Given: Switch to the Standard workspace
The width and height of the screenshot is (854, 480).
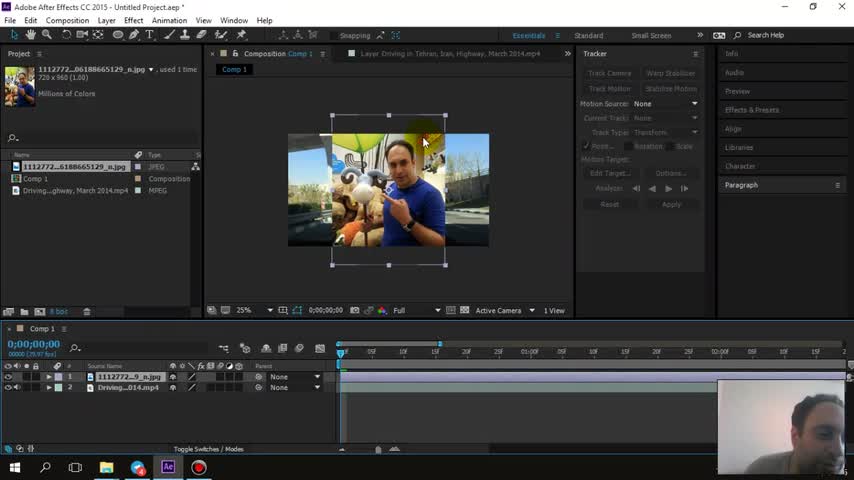Looking at the screenshot, I should click(x=588, y=36).
